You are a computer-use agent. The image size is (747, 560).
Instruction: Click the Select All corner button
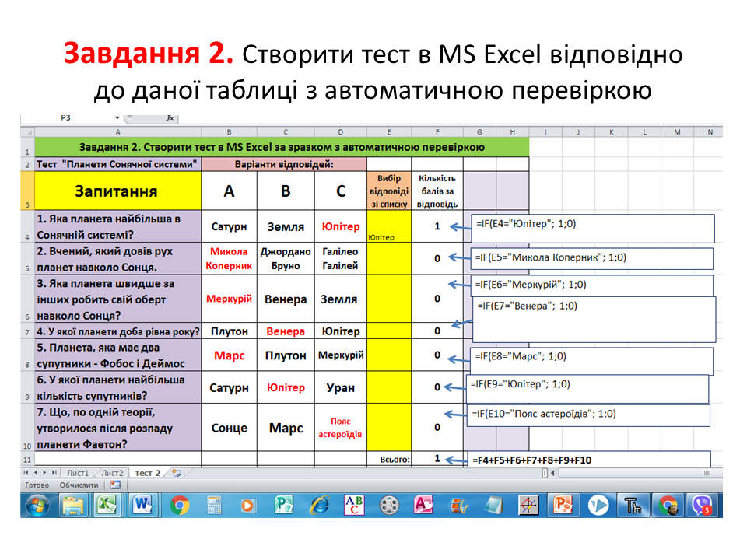point(28,132)
